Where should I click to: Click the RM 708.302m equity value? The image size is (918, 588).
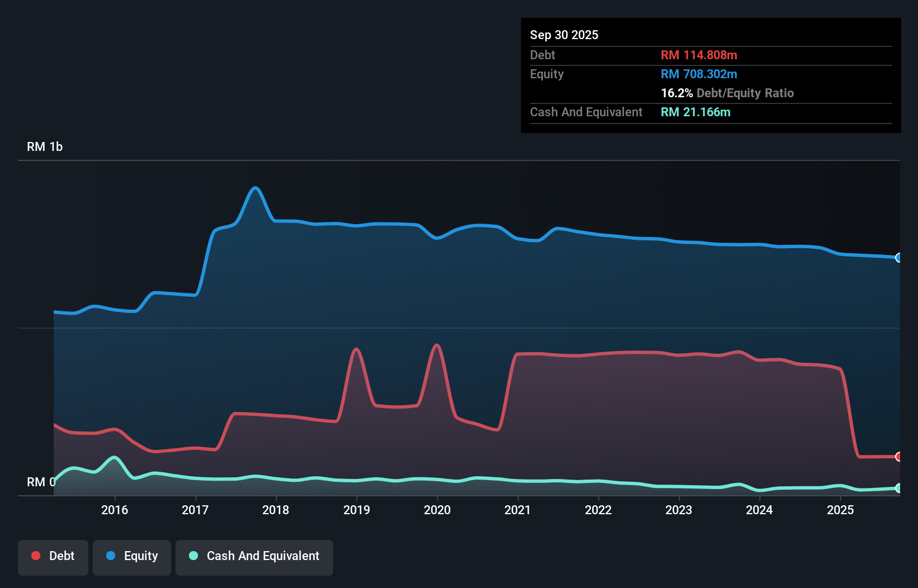pyautogui.click(x=699, y=74)
